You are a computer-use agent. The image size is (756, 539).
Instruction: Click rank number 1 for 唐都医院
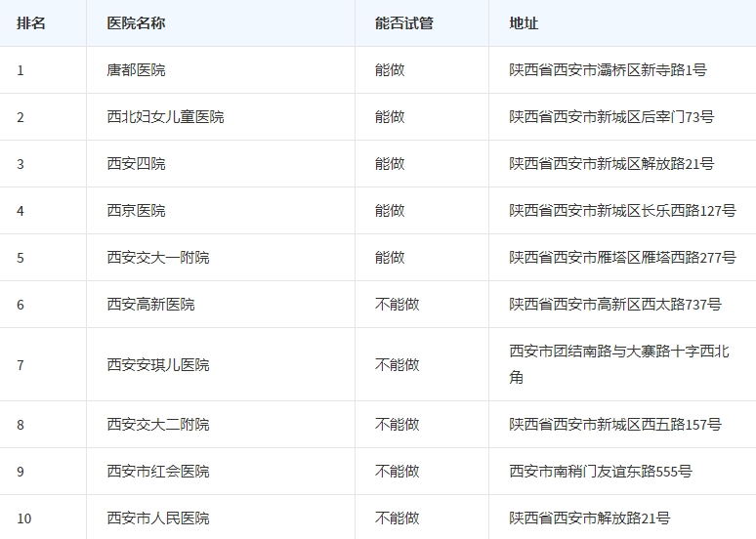21,70
